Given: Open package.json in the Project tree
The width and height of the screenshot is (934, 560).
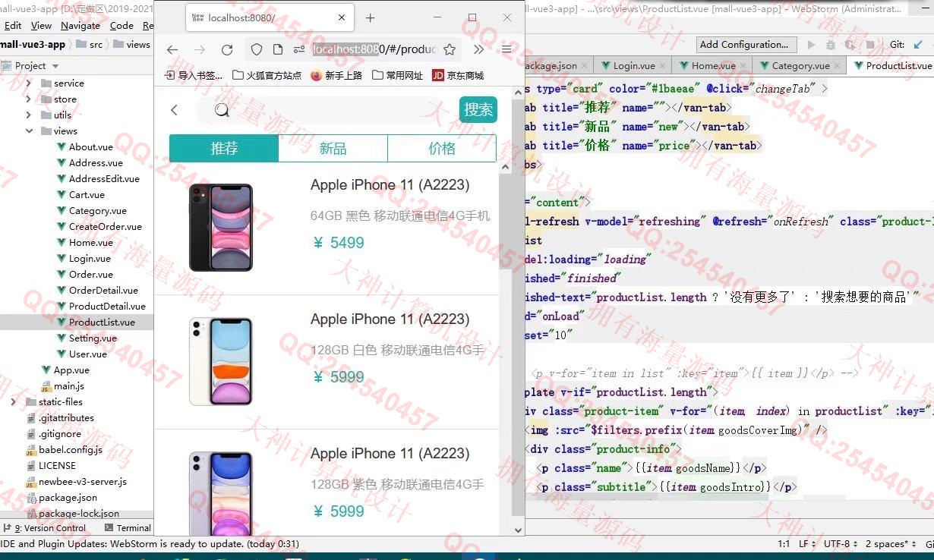Looking at the screenshot, I should click(68, 498).
